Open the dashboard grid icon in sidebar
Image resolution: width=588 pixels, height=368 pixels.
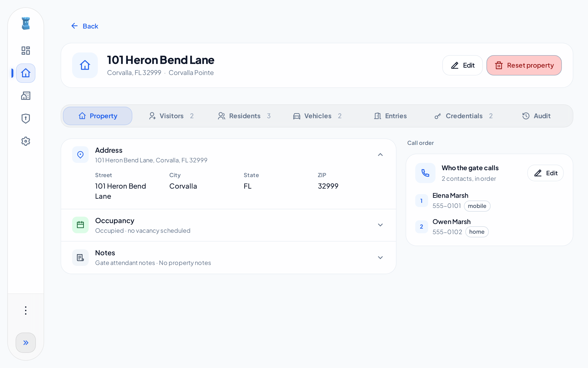(x=26, y=51)
